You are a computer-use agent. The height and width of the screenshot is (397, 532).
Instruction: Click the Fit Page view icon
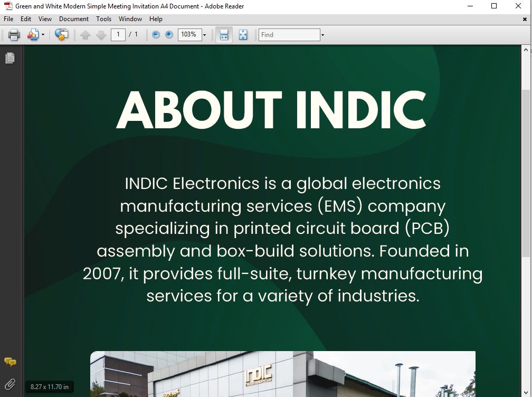[243, 35]
